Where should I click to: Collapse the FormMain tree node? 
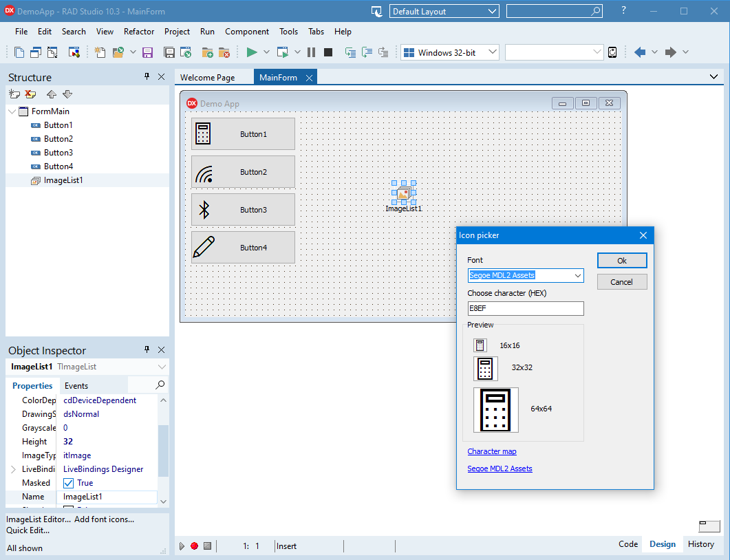click(x=12, y=111)
